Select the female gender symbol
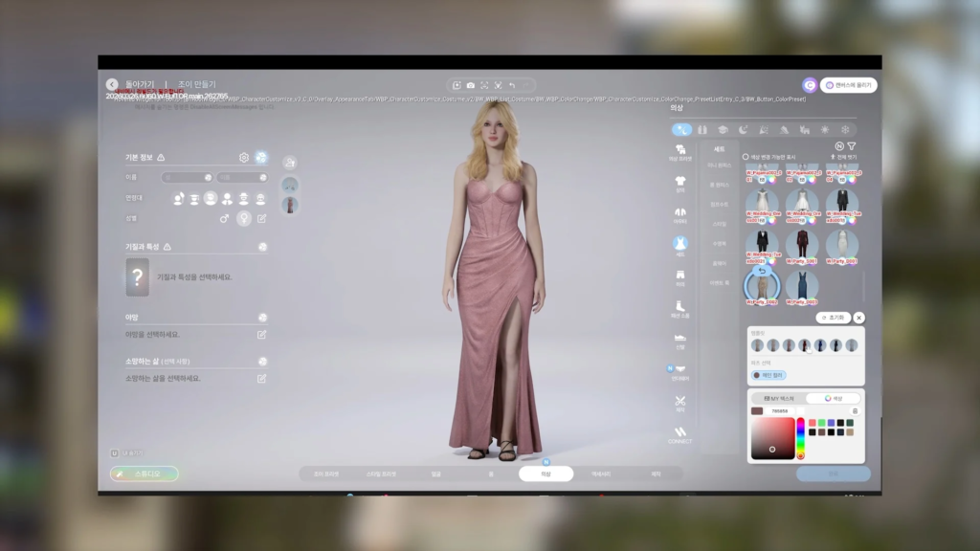 tap(244, 218)
